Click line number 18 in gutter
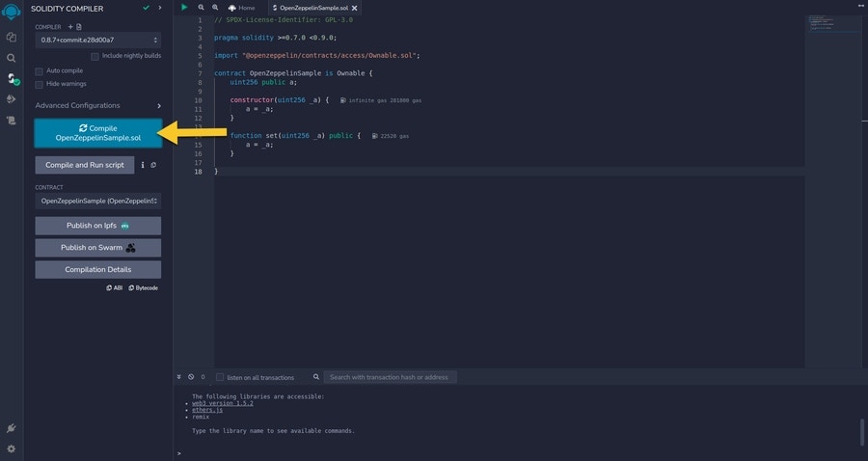Viewport: 868px width, 461px height. click(x=198, y=172)
